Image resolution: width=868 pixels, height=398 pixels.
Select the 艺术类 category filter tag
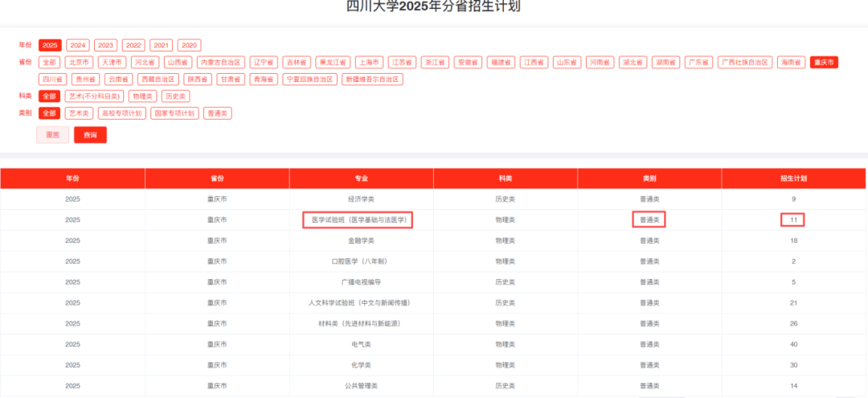[79, 113]
